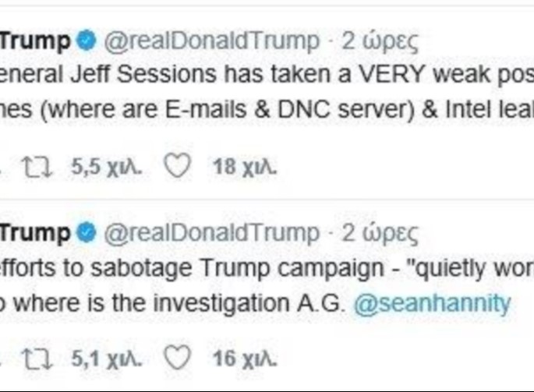The image size is (534, 392).
Task: Click the second tweet's "2 ώρες" timestamp
Action: [x=381, y=233]
